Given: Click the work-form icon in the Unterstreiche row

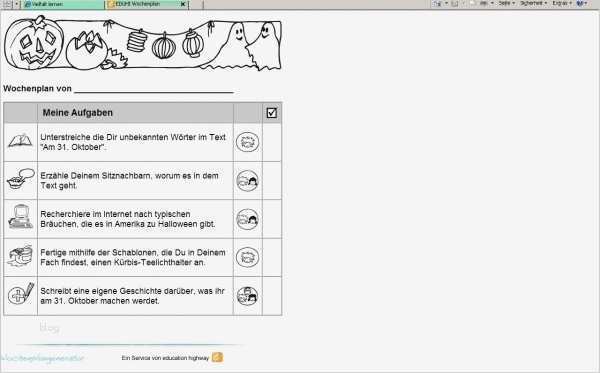Looking at the screenshot, I should pyautogui.click(x=248, y=142).
